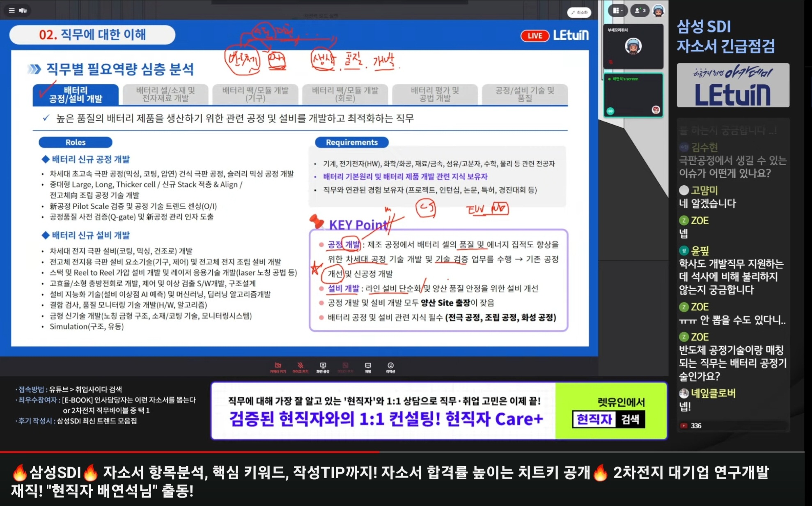Open the participants count icon
The height and width of the screenshot is (506, 812).
(x=640, y=11)
